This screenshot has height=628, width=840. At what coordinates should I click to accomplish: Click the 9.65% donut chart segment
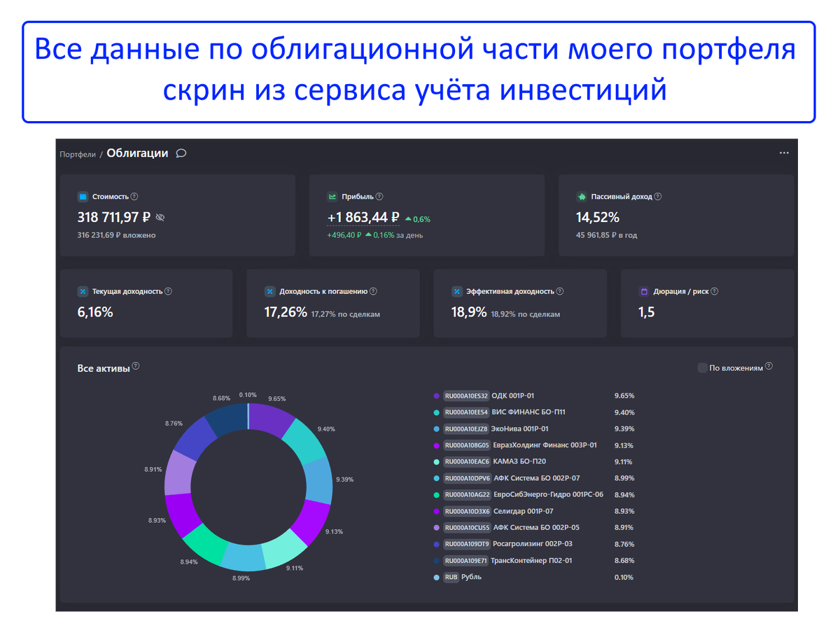270,421
